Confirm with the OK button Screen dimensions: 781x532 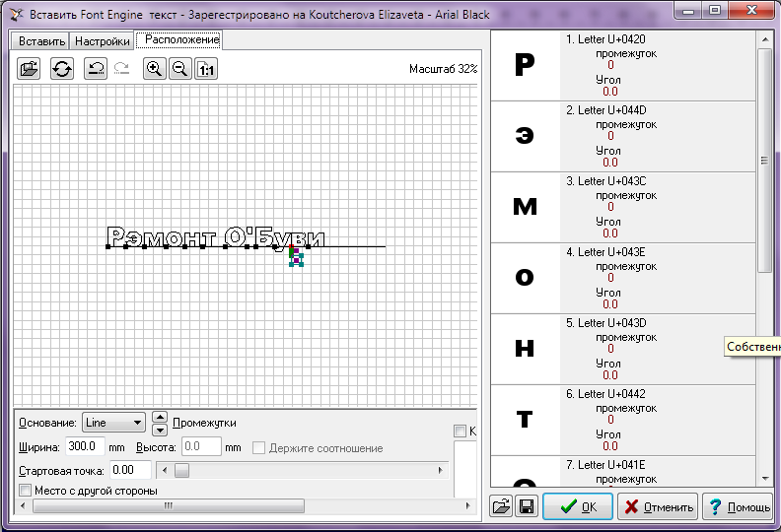pyautogui.click(x=578, y=507)
